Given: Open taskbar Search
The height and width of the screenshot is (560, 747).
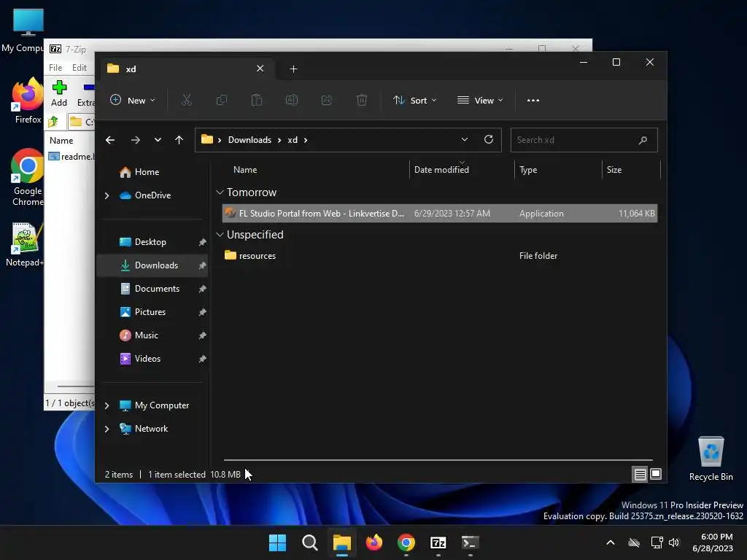Looking at the screenshot, I should [x=309, y=542].
